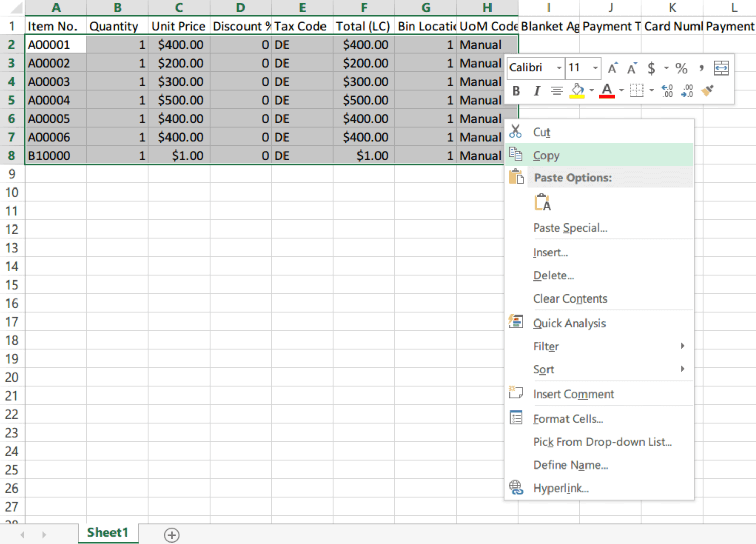Click the Unit Price header cell
The height and width of the screenshot is (544, 756).
pos(179,26)
